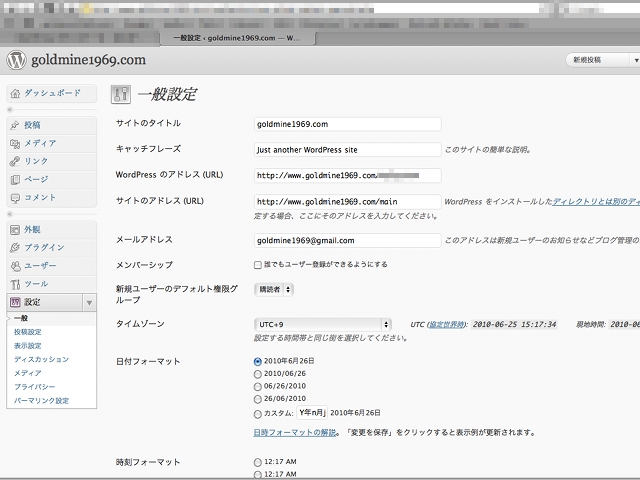This screenshot has height=480, width=640.
Task: Open パーマリンク設定 submenu item
Action: click(x=42, y=401)
